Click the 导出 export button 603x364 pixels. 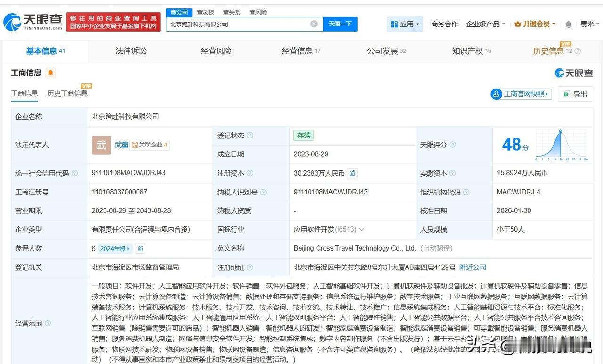[575, 94]
